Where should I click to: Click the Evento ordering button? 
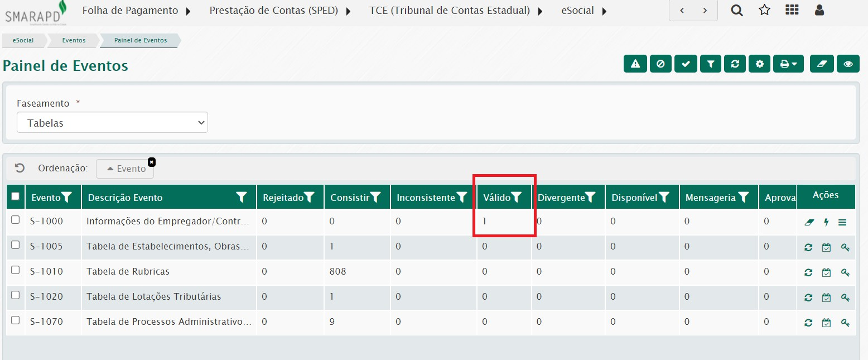(x=126, y=169)
